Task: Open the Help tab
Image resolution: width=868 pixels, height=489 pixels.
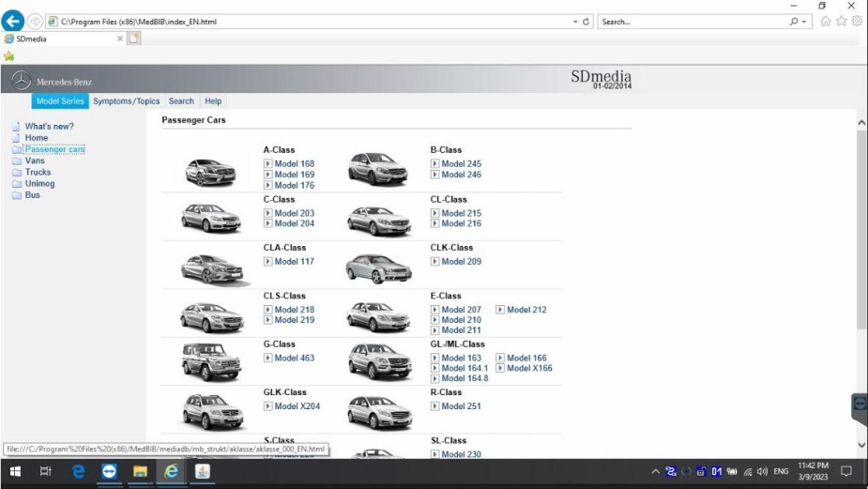Action: click(x=213, y=100)
